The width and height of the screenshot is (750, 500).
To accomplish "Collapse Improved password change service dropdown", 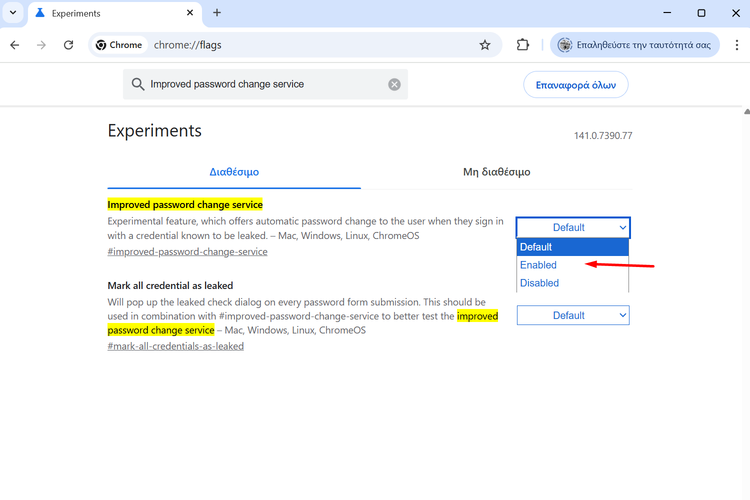I will 573,227.
